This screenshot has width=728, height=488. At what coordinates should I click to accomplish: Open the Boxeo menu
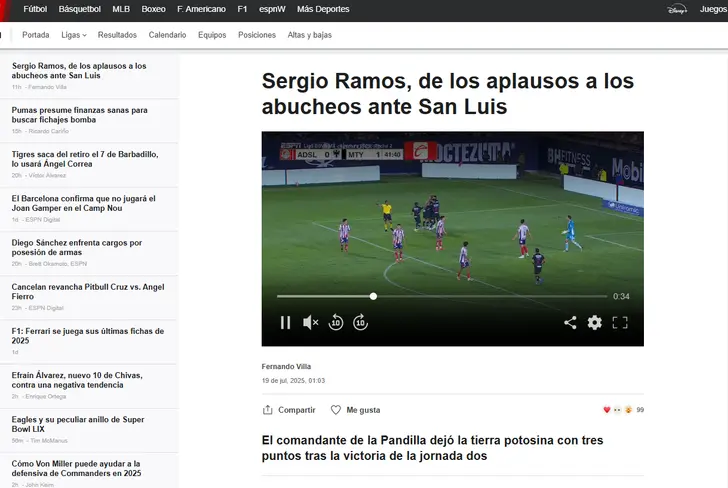pos(153,9)
